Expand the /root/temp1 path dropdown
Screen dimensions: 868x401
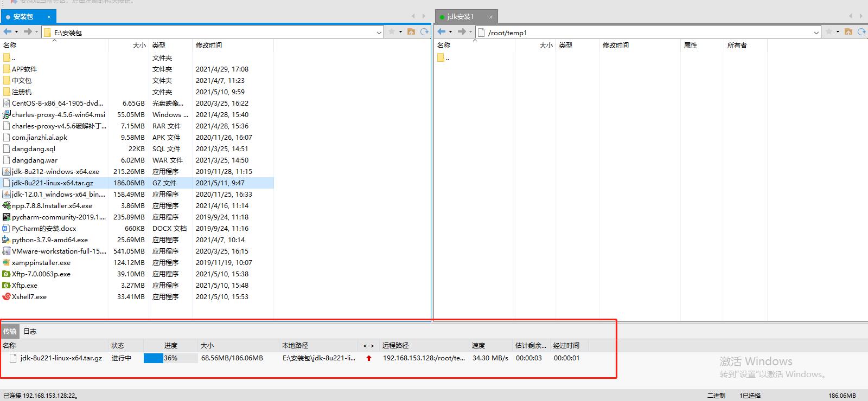click(816, 33)
